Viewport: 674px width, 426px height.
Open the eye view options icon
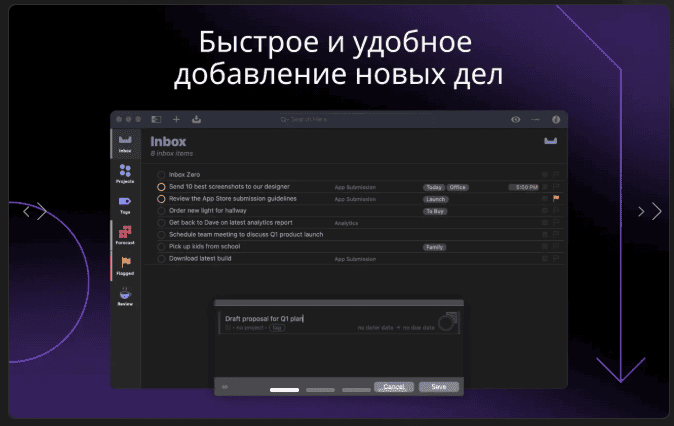(x=515, y=120)
